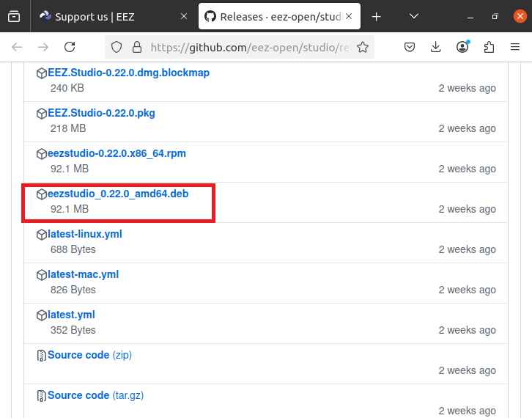Open a new tab with plus button
532x418 pixels.
tap(377, 16)
